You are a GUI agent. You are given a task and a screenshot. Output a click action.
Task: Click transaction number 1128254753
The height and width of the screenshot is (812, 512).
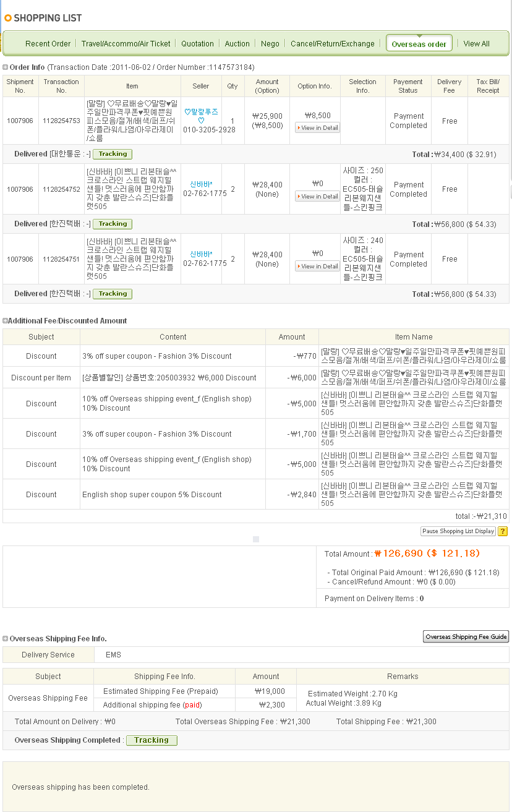pos(61,121)
